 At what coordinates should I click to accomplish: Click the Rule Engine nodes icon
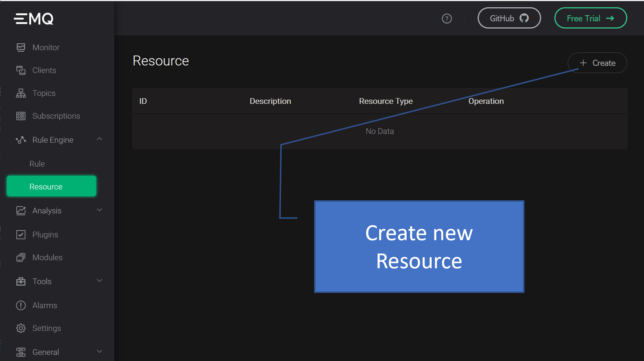click(x=21, y=140)
